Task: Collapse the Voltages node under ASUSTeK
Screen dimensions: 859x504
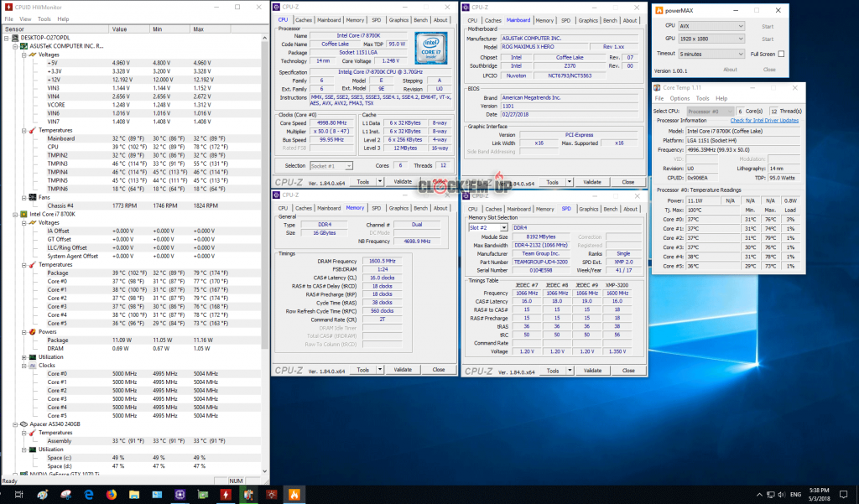Action: coord(22,55)
